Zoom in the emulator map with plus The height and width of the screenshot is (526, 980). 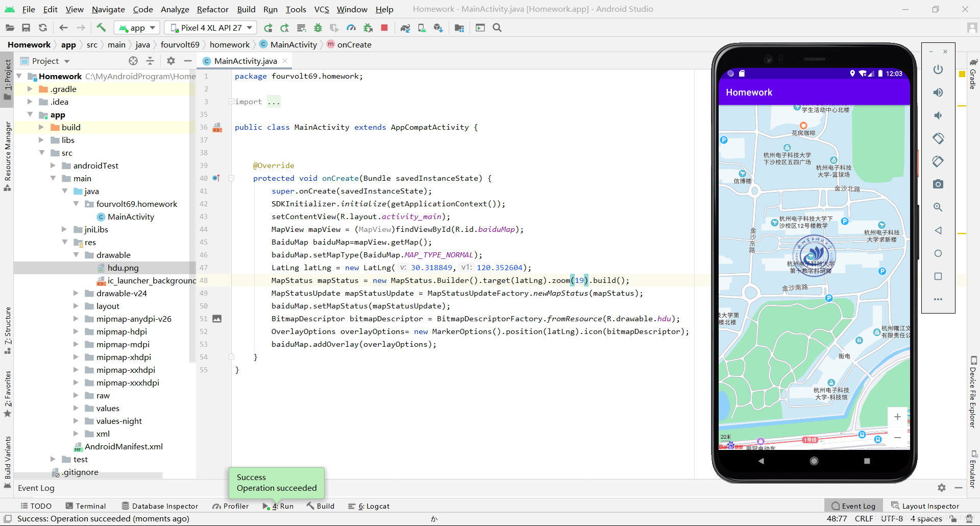pyautogui.click(x=897, y=417)
